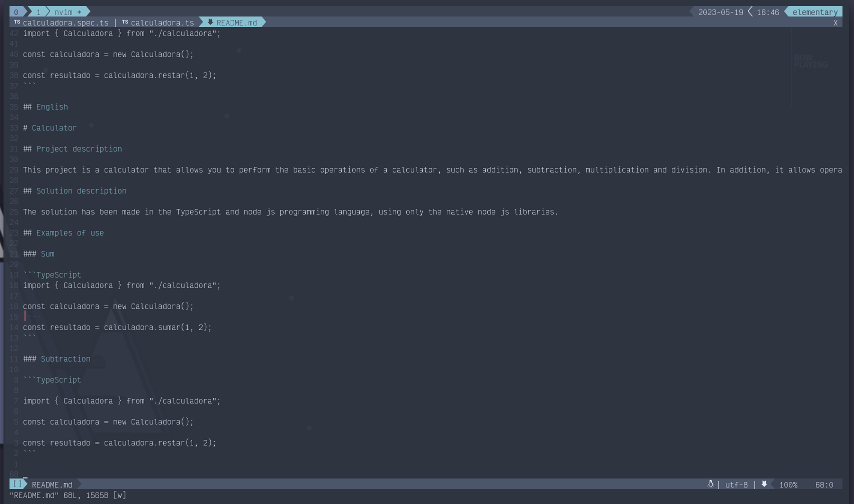Click the date 2023-05-19 in the status bar
Screen dimensions: 854x504
pos(720,12)
